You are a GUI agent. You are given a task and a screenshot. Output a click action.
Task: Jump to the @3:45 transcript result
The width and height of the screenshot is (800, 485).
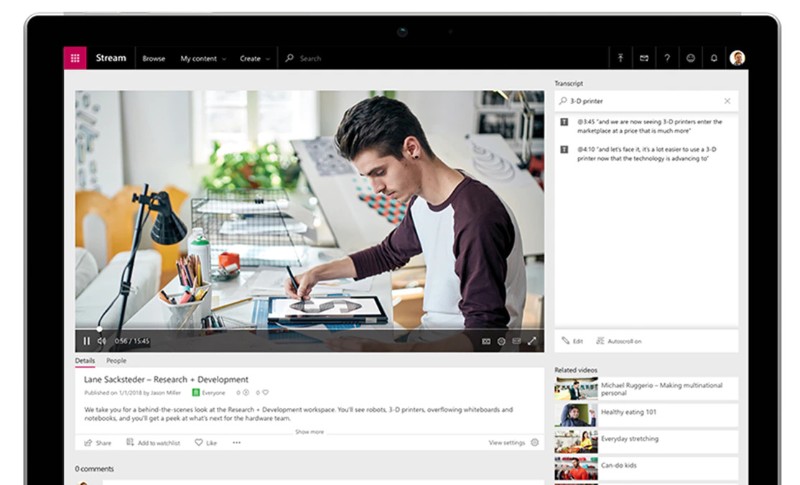(x=649, y=126)
